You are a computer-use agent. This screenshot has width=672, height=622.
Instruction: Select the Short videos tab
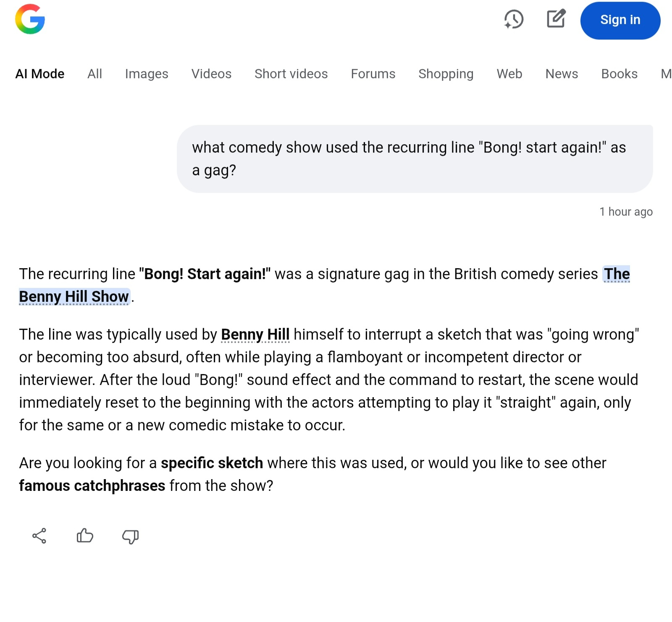tap(291, 74)
